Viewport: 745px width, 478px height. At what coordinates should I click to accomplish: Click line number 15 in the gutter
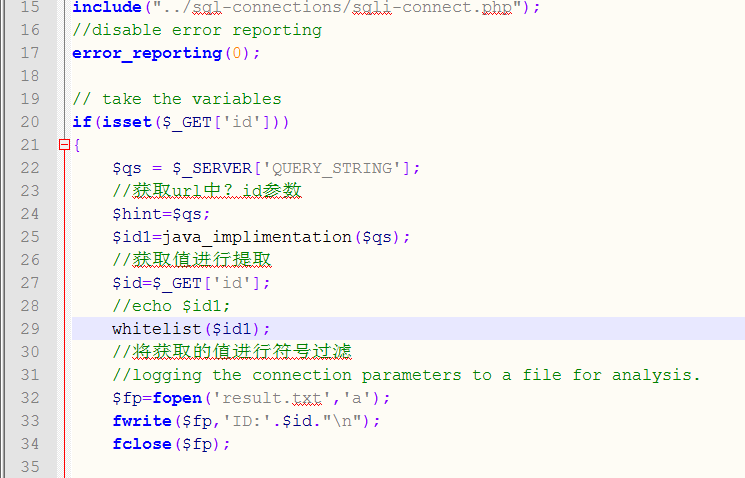click(30, 7)
